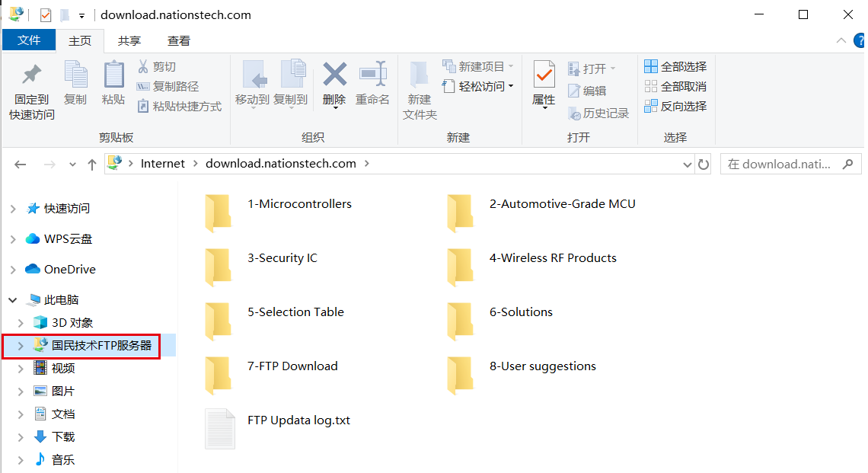Expand the 国民技术FTP服务器 tree node
The width and height of the screenshot is (868, 473).
[x=21, y=346]
